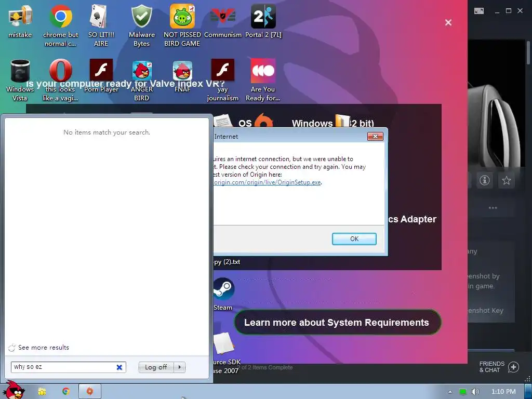Click 'Learn more about System Requirements'
The width and height of the screenshot is (532, 399).
[337, 322]
